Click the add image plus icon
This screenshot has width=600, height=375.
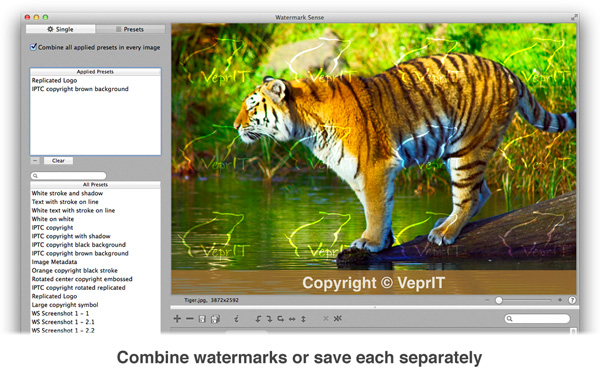point(177,318)
